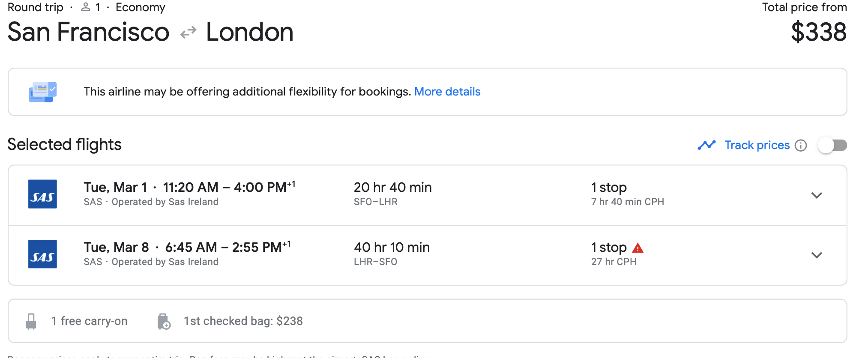Expand the Tue, Mar 1 flight details
The height and width of the screenshot is (358, 868).
[x=817, y=195]
